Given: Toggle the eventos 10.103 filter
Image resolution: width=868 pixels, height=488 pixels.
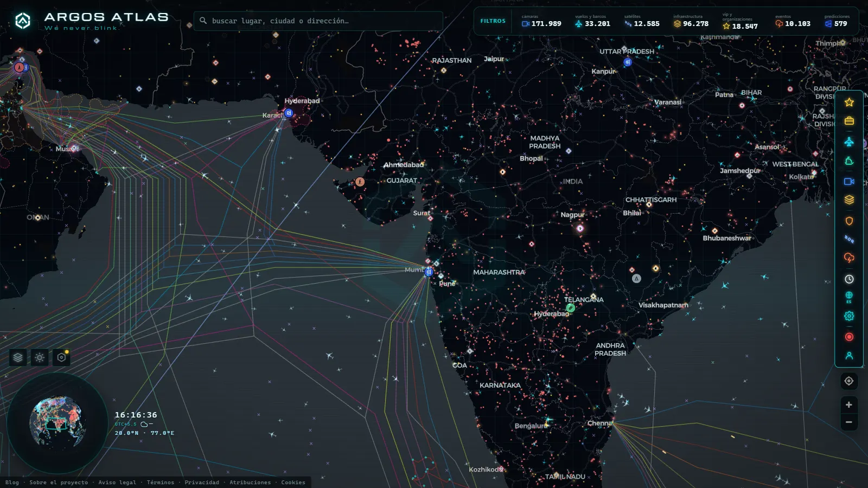Looking at the screenshot, I should 793,21.
